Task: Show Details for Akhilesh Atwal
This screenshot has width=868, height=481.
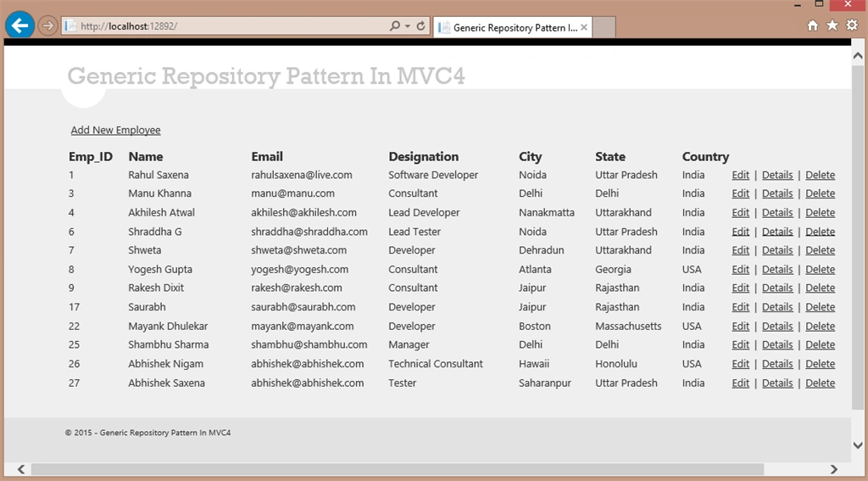Action: pyautogui.click(x=777, y=213)
